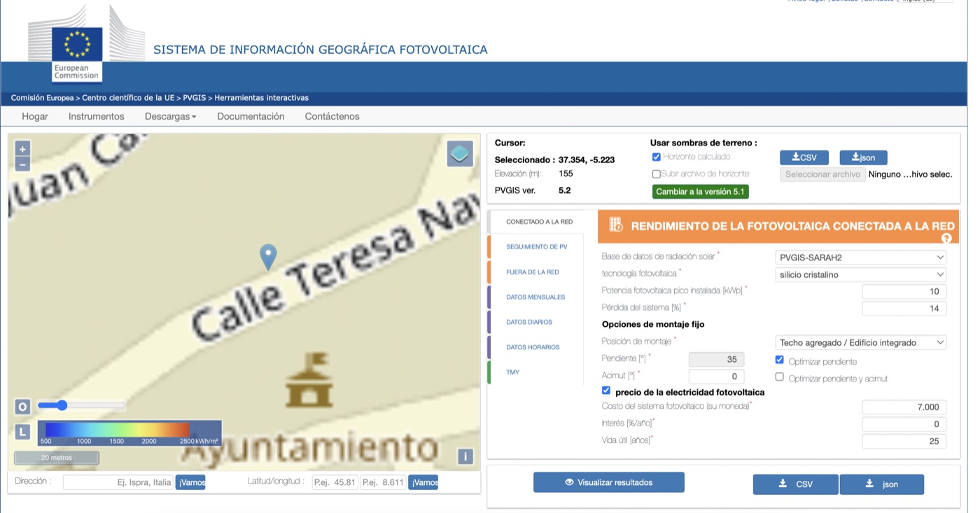Click 'Visualizar resultados' button
The width and height of the screenshot is (980, 513).
[x=608, y=482]
